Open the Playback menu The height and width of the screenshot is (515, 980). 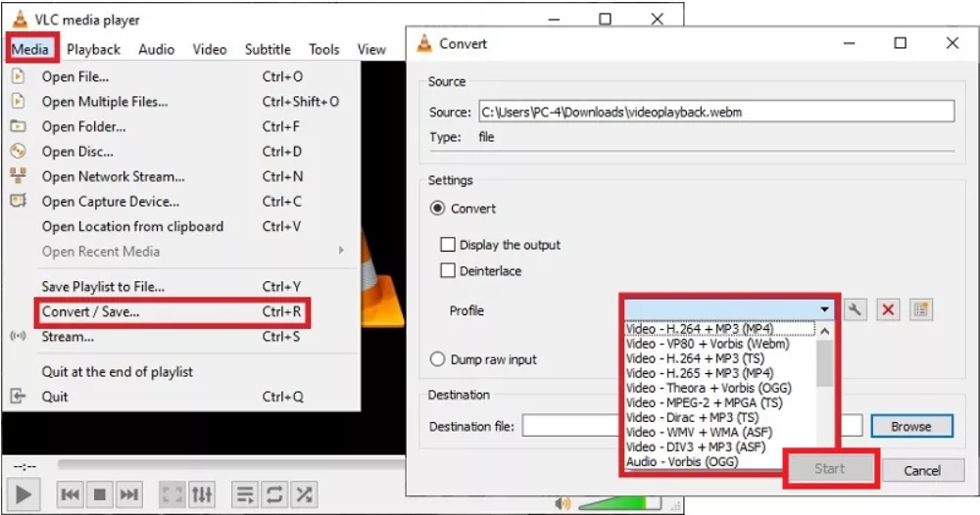(93, 49)
